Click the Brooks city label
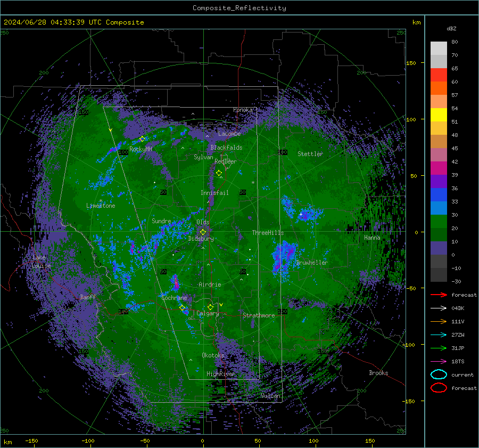The width and height of the screenshot is (479, 448). click(378, 373)
